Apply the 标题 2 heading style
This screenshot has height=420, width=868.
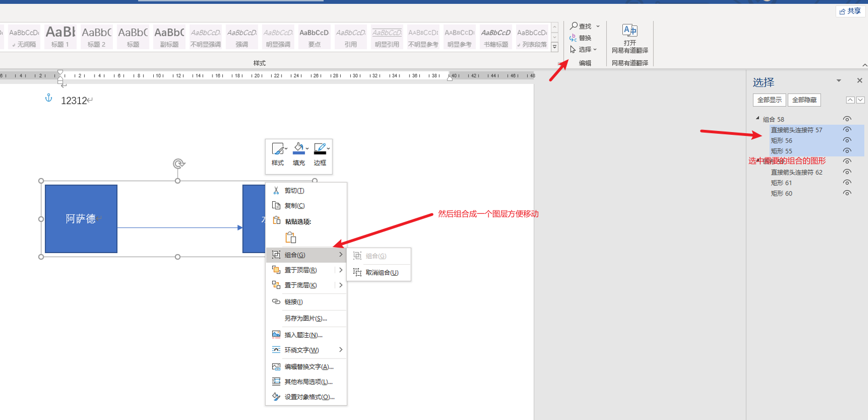pyautogui.click(x=96, y=36)
